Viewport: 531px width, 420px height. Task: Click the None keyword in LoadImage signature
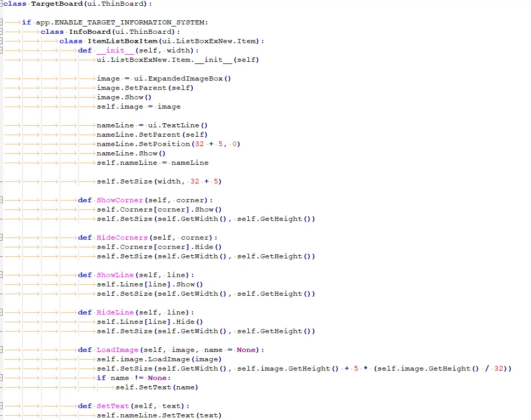pos(246,349)
